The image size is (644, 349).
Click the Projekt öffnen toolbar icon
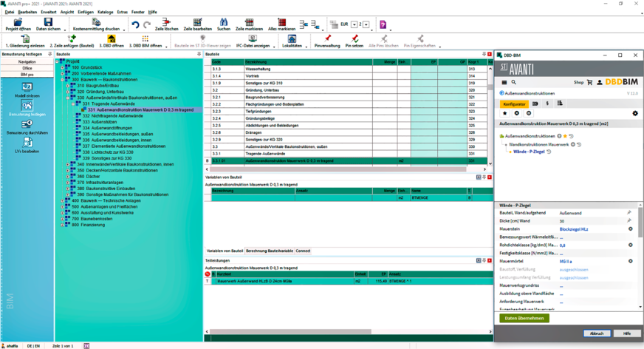[18, 24]
